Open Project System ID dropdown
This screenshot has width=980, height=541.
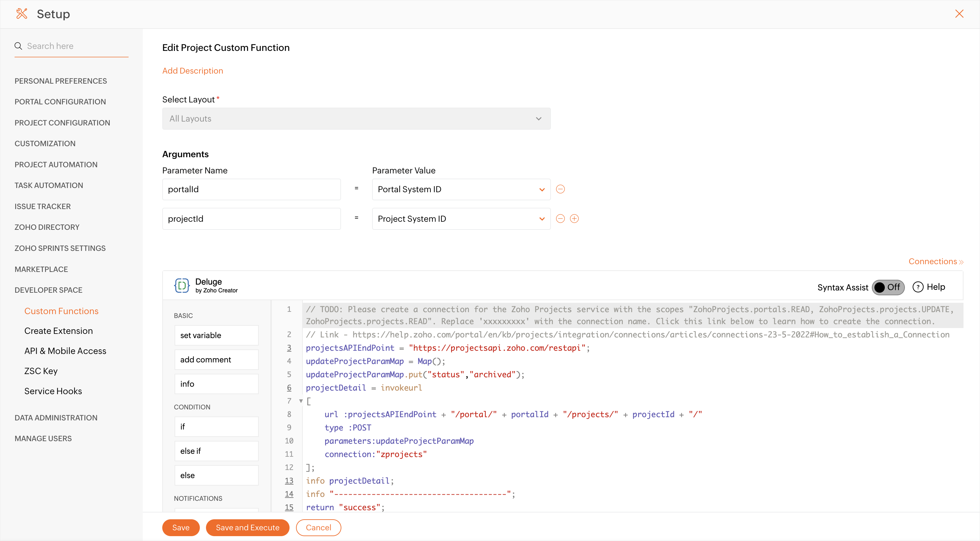[461, 218]
